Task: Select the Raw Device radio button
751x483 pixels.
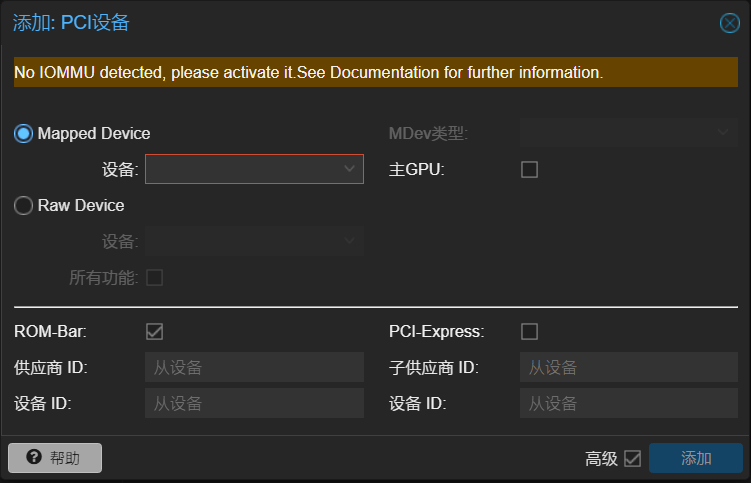Action: point(23,205)
